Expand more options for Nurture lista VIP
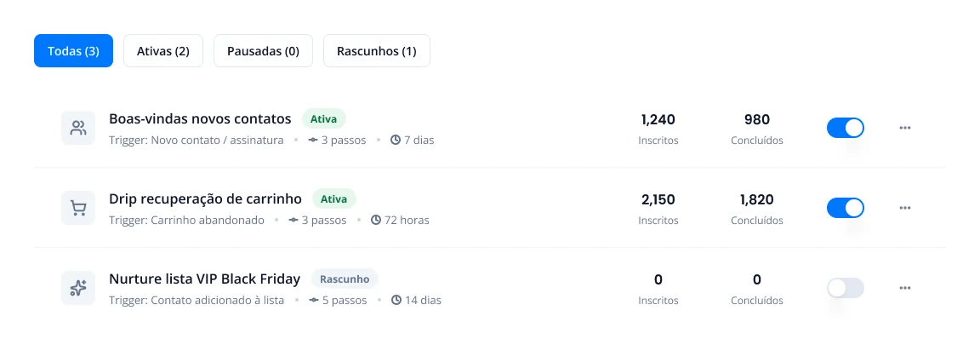Viewport: 980px width, 362px height. 904,288
